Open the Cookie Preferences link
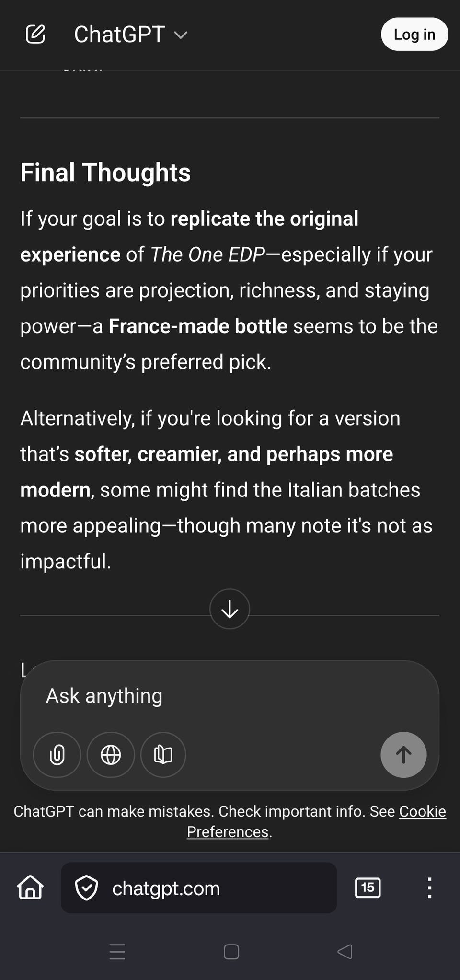 (422, 811)
